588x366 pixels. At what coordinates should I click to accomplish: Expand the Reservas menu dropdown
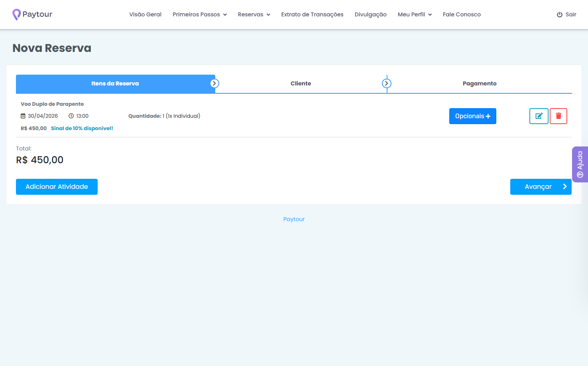tap(254, 14)
